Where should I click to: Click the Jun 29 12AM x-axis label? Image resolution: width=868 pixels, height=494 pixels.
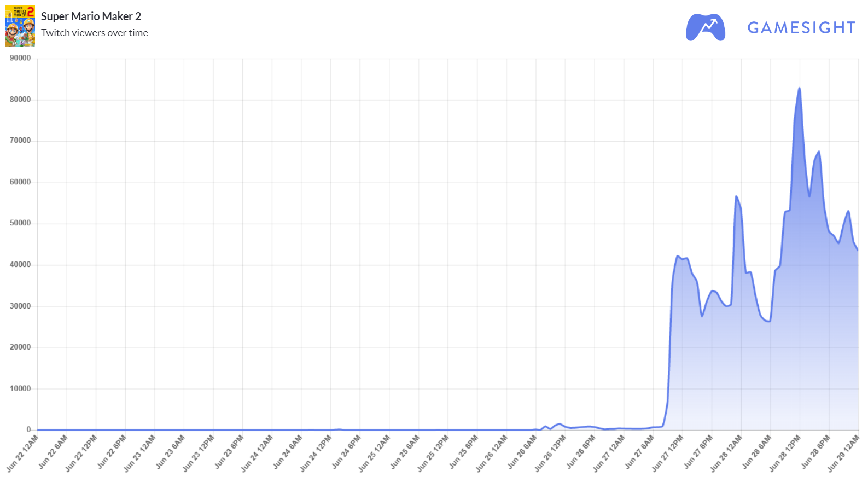[844, 452]
